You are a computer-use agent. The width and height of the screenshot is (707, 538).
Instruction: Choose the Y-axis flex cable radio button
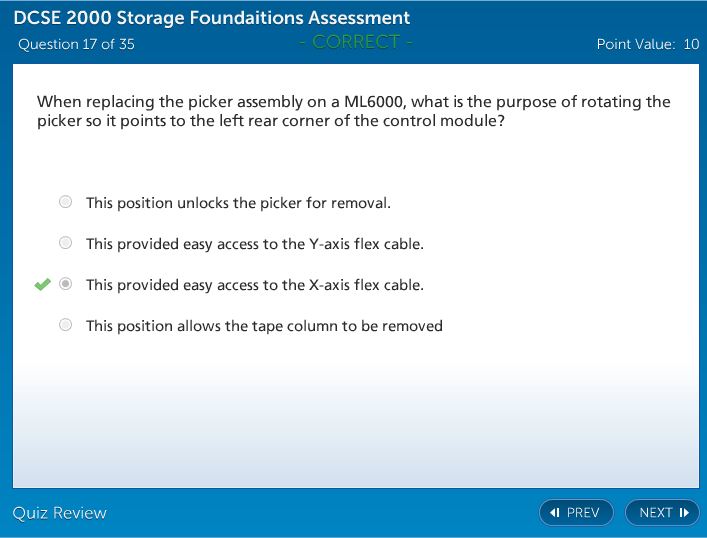(66, 243)
